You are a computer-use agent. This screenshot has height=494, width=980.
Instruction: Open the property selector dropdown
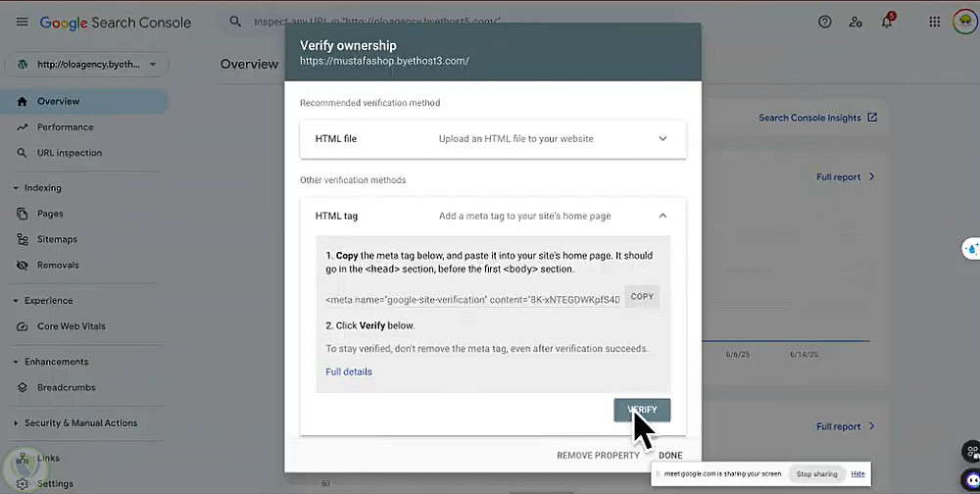point(86,65)
